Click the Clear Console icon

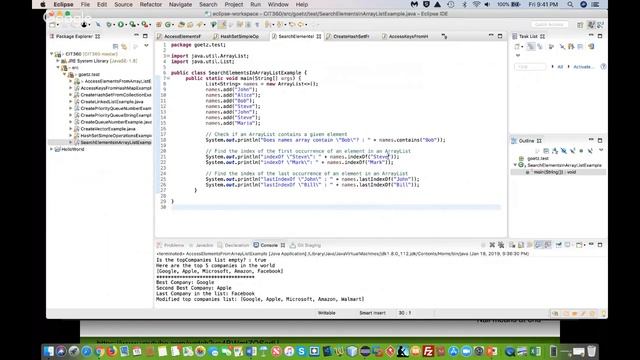(512, 245)
